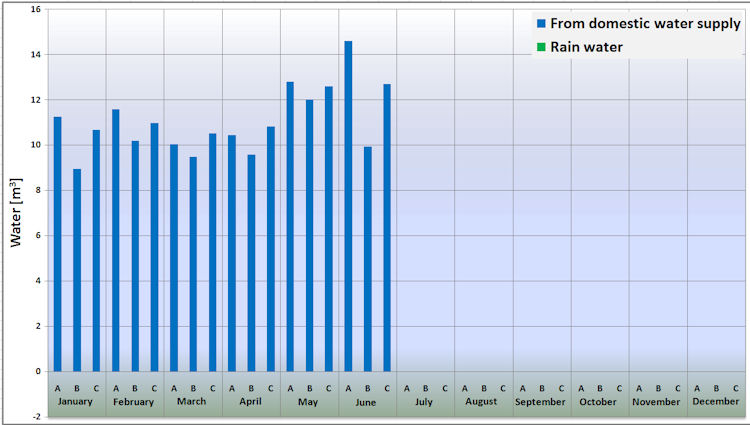Click the tallest bar, June A
750x425 pixels.
pyautogui.click(x=348, y=206)
